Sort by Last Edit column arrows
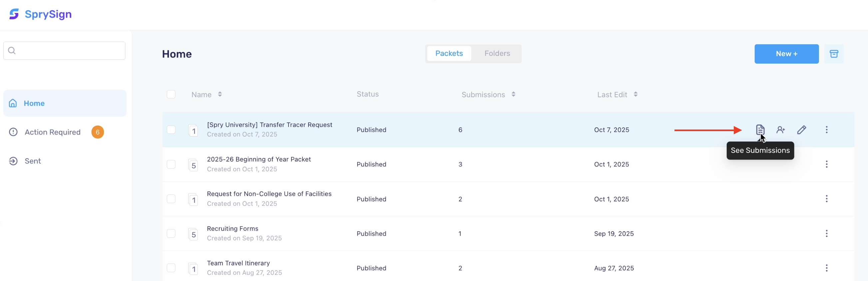868x281 pixels. point(636,94)
